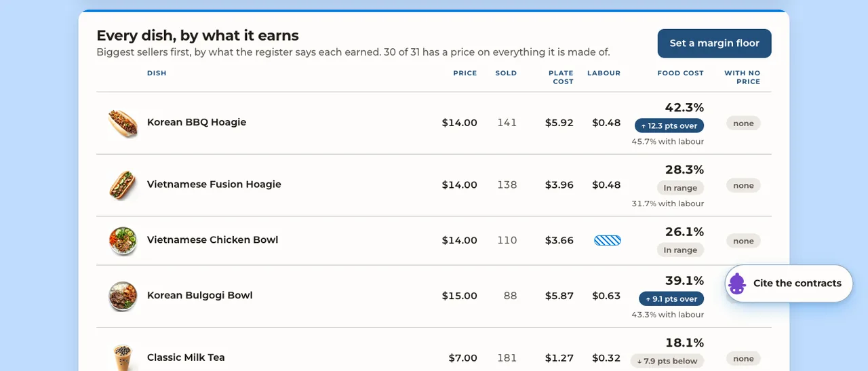Sort by the Dish column header
Viewport: 868px width, 371px height.
pos(157,73)
